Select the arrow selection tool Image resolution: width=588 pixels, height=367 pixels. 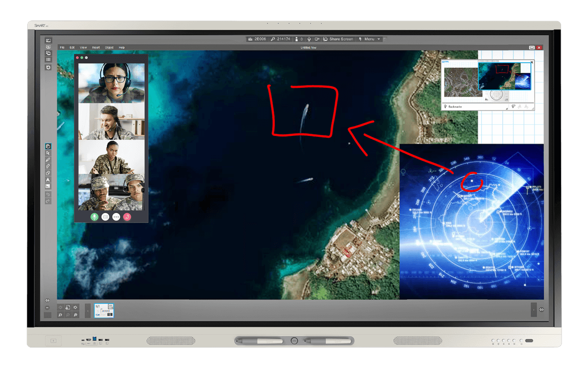pos(49,153)
